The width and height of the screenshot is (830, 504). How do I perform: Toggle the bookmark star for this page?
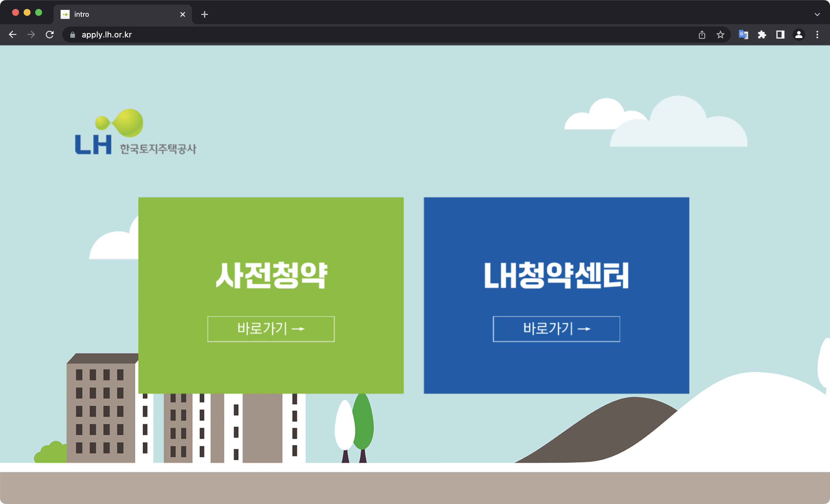tap(720, 35)
